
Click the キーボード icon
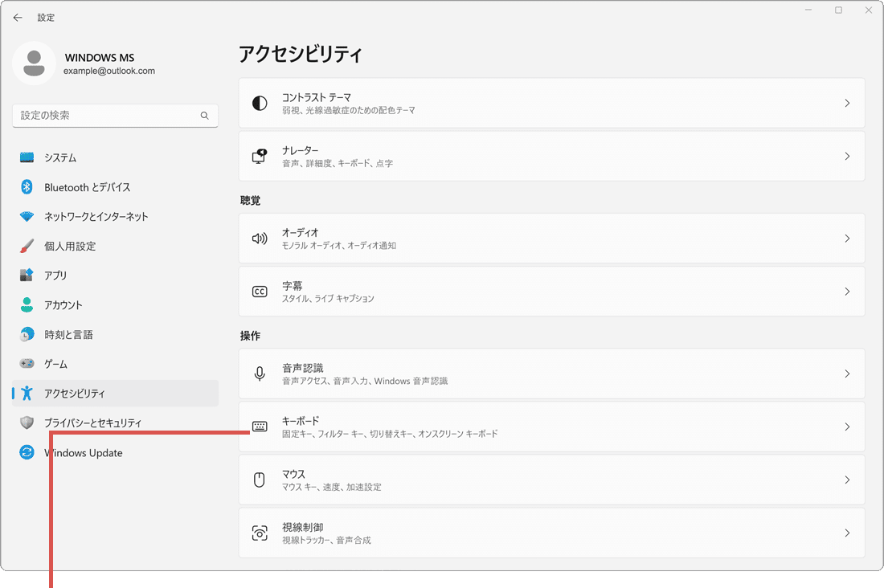(x=260, y=427)
